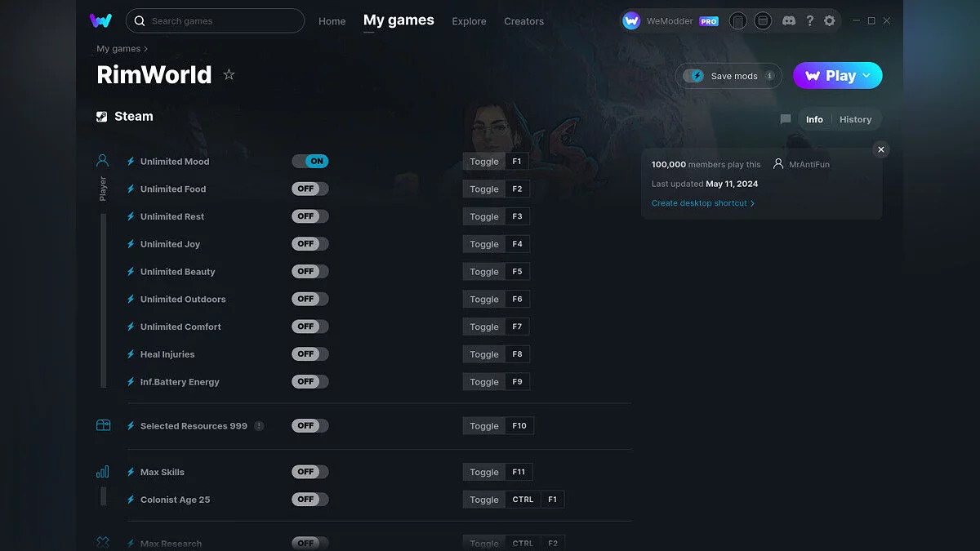Expand the Play button dropdown arrow

tap(866, 76)
